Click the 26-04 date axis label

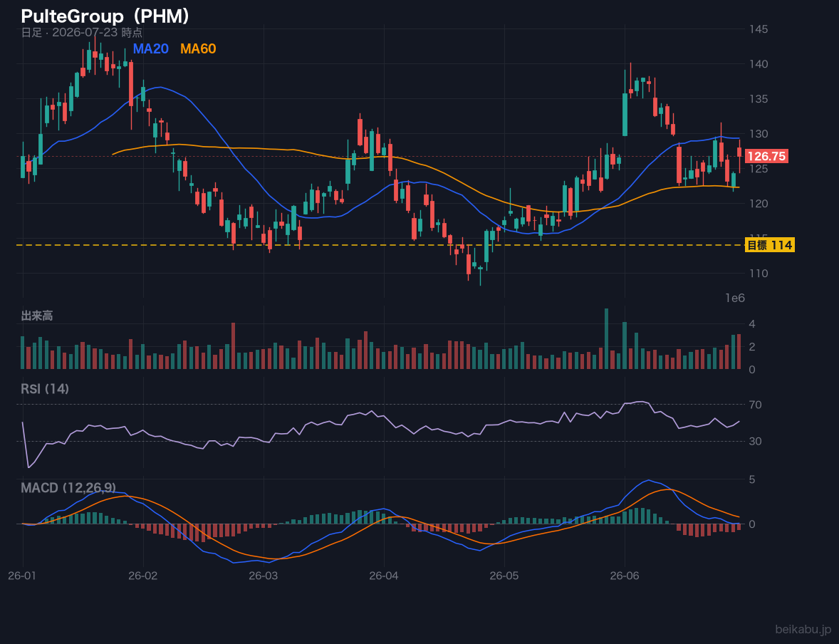coord(384,576)
